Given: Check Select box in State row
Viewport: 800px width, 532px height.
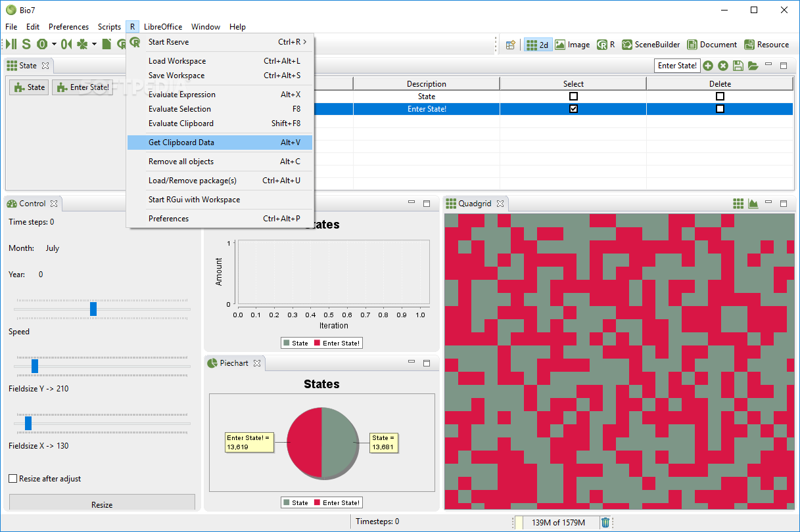Looking at the screenshot, I should tap(573, 96).
